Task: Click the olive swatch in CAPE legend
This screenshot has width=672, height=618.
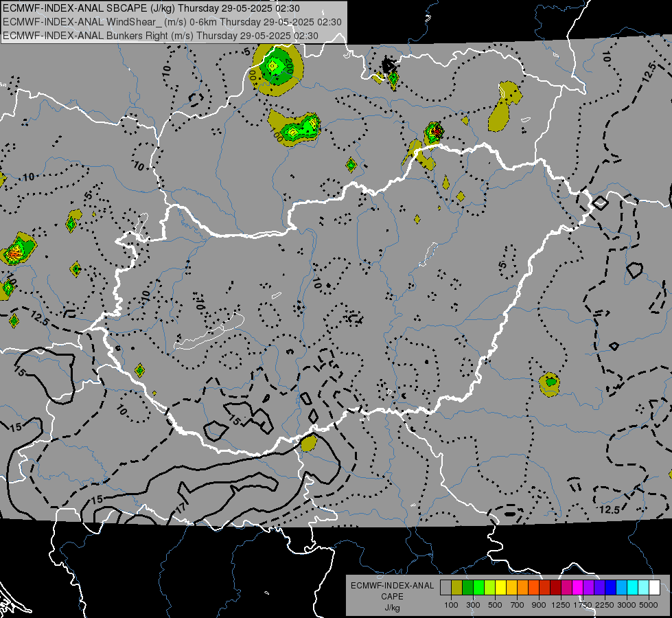Action: 457,588
